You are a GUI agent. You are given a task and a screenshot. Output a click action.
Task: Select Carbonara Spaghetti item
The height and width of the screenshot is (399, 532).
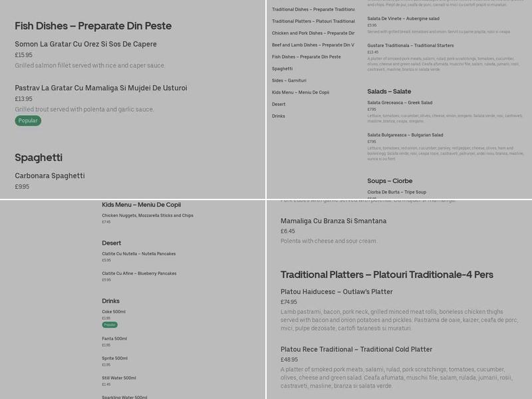(50, 176)
